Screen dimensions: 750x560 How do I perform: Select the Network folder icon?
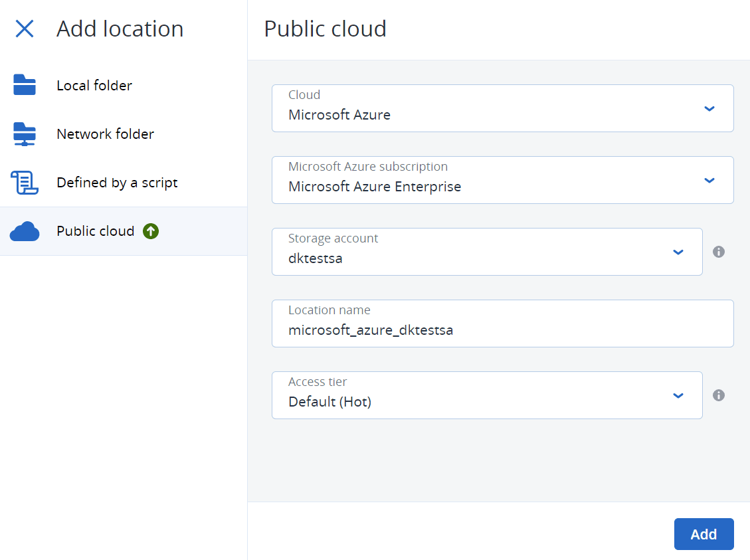[25, 134]
